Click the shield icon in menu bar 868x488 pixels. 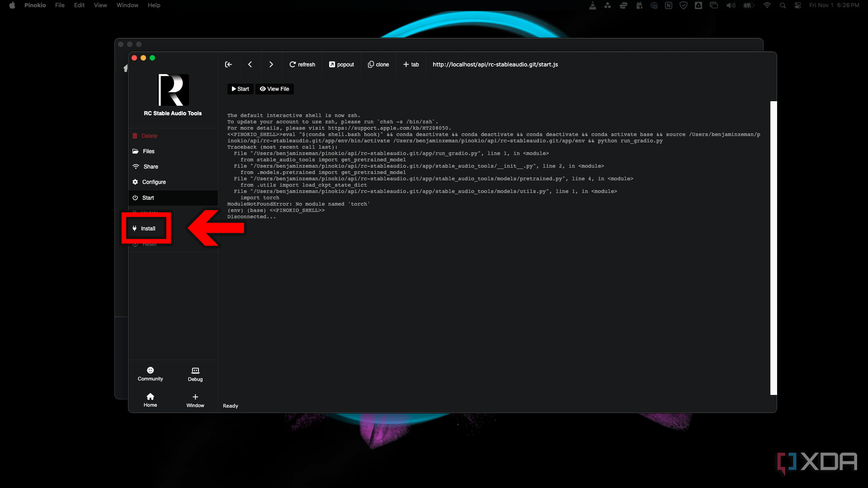click(x=684, y=5)
